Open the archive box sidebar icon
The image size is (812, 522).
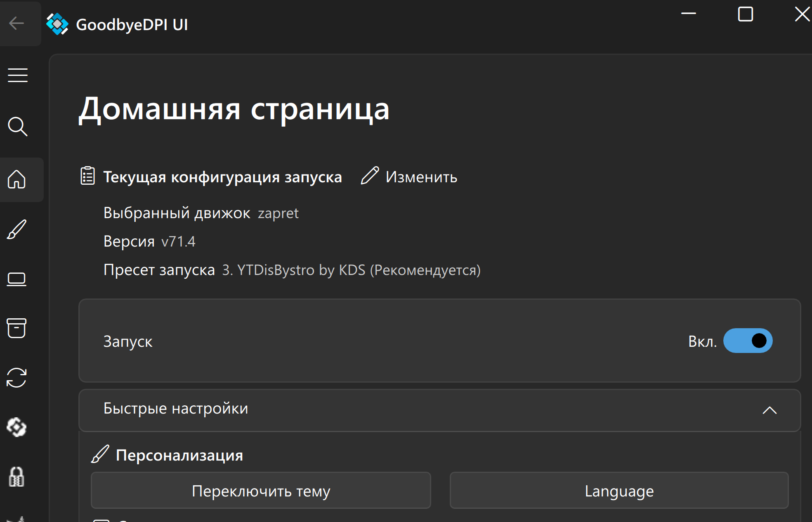pyautogui.click(x=17, y=328)
